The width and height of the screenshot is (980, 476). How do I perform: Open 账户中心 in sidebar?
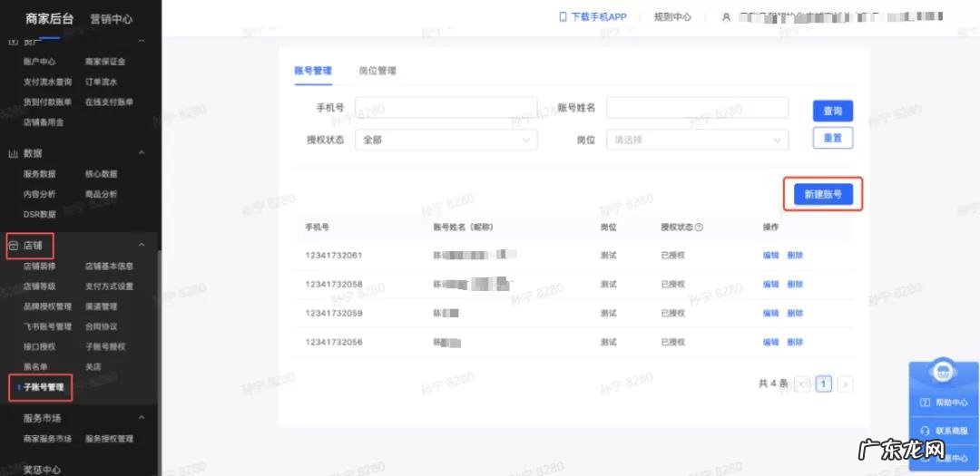39,62
